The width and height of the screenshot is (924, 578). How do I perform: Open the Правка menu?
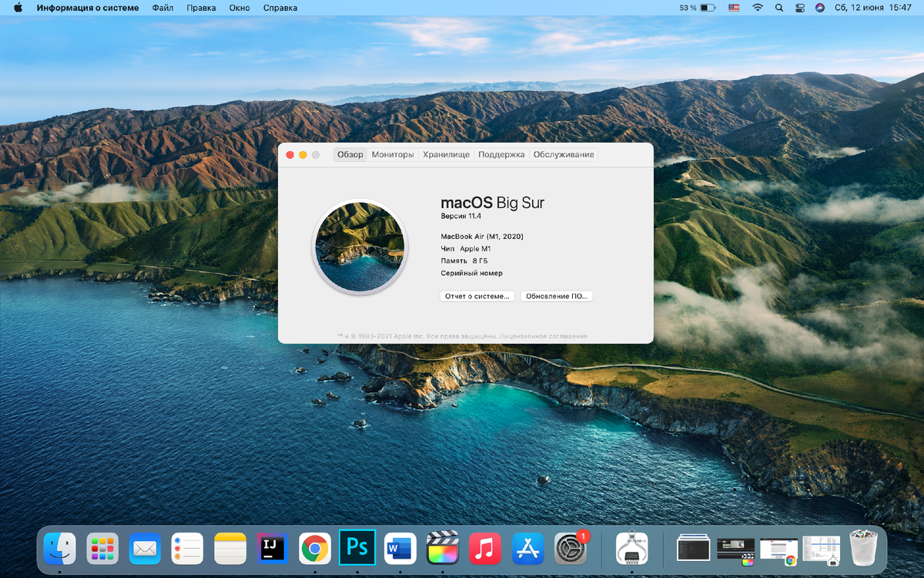201,8
